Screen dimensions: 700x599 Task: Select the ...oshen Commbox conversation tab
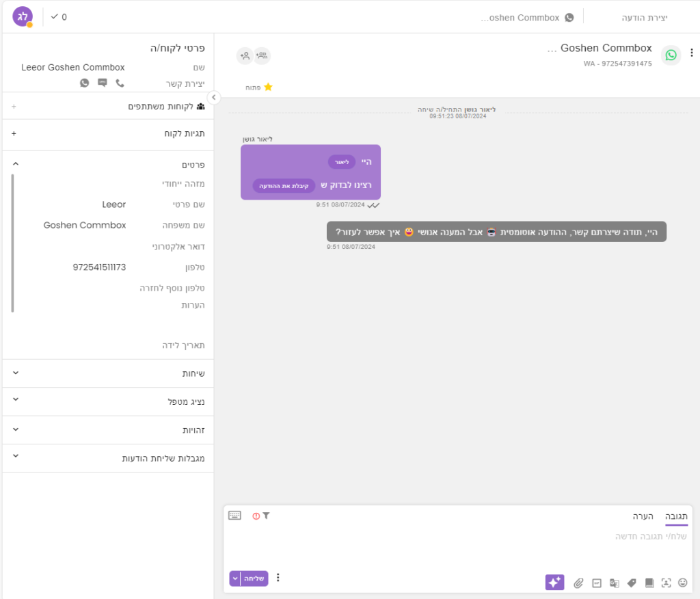point(527,17)
